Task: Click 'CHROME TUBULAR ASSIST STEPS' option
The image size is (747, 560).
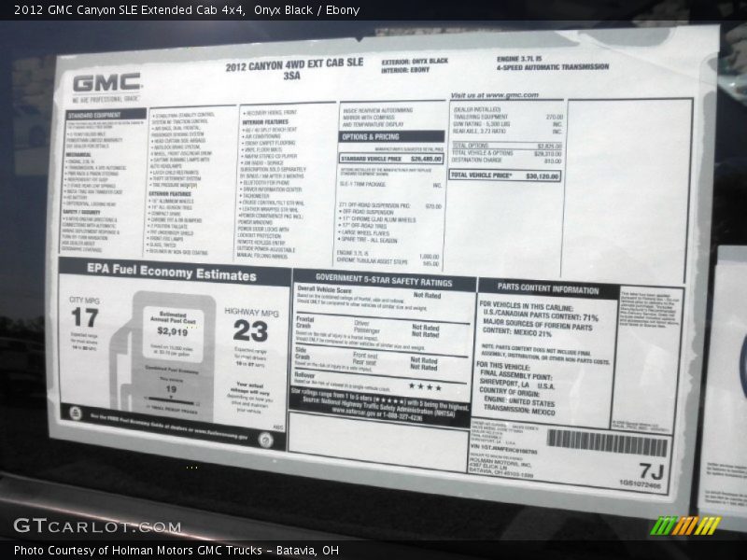Action: [388, 262]
